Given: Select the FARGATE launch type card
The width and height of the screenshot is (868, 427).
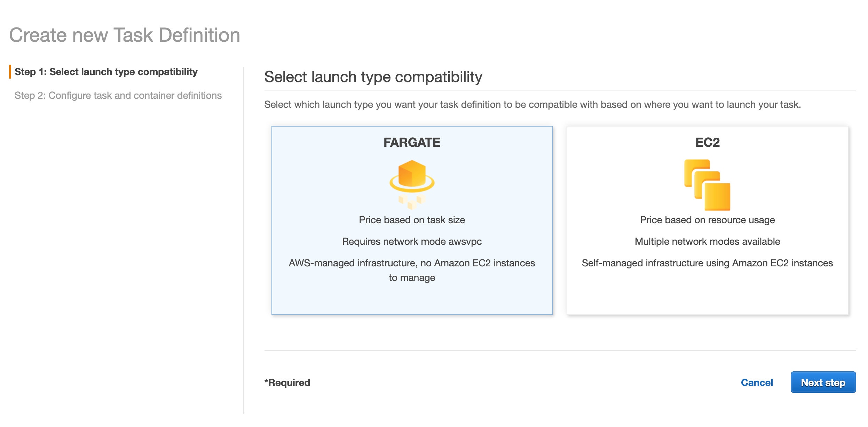Looking at the screenshot, I should click(412, 220).
